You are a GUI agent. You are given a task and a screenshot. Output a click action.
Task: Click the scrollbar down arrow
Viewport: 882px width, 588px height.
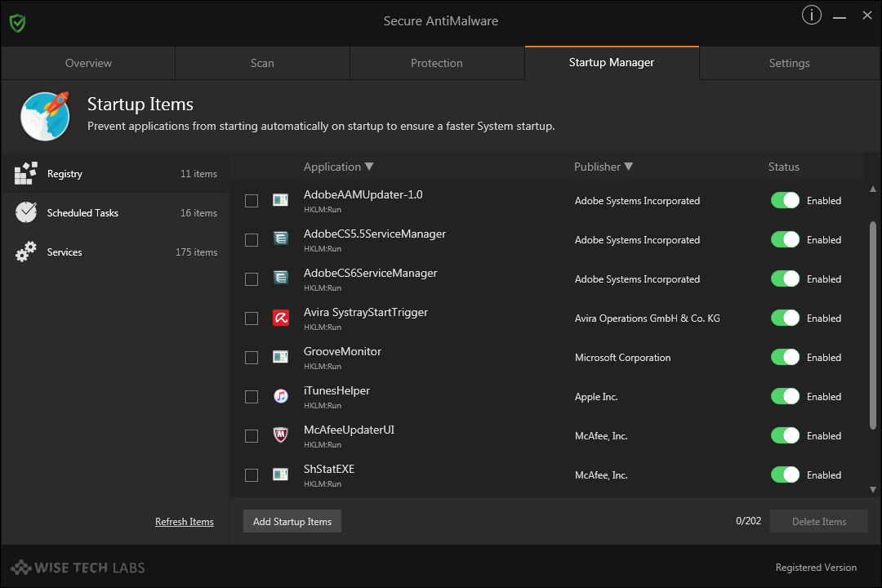click(x=872, y=489)
